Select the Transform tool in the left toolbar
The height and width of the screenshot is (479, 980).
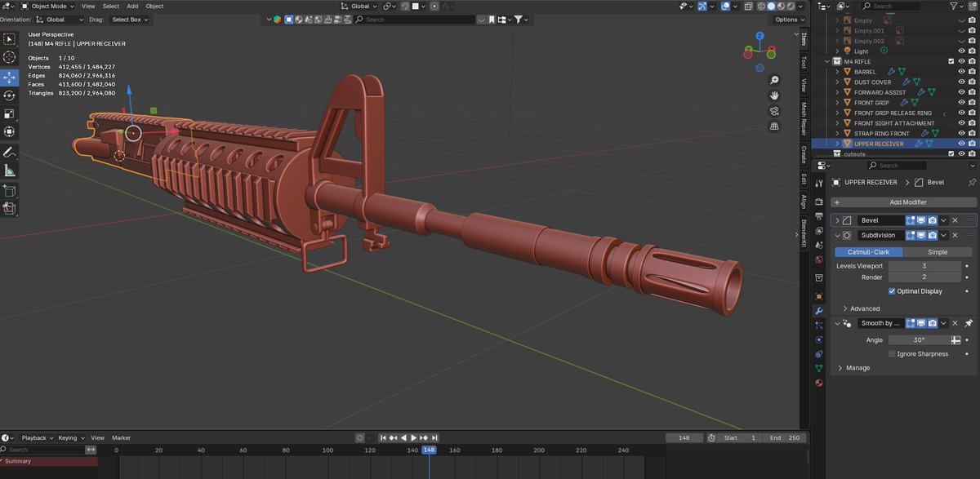[9, 131]
